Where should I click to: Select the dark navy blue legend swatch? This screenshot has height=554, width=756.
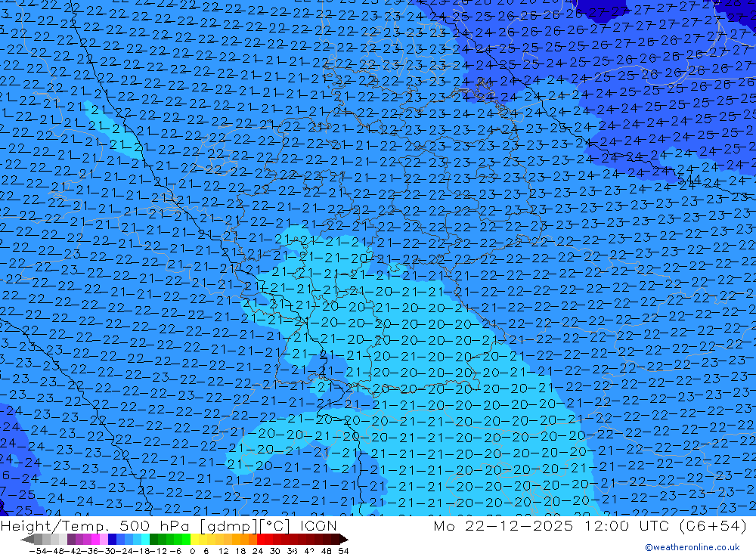point(112,539)
